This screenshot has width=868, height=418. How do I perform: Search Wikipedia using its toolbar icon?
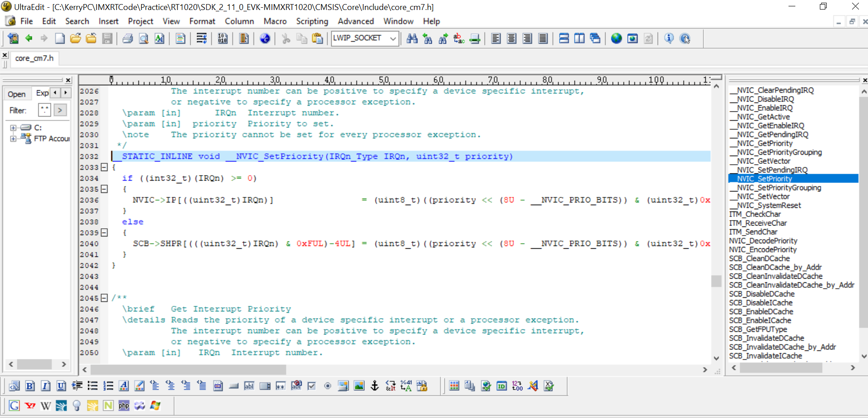tap(45, 405)
